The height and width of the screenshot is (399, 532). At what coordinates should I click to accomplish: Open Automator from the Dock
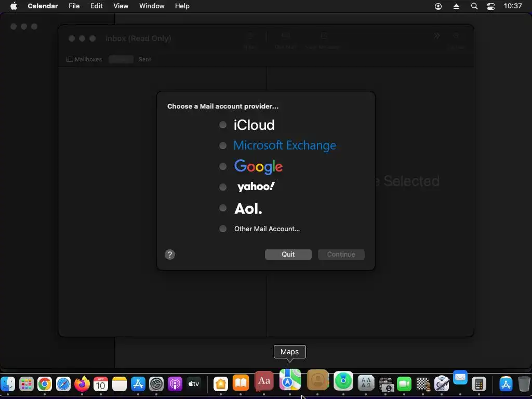point(442,384)
